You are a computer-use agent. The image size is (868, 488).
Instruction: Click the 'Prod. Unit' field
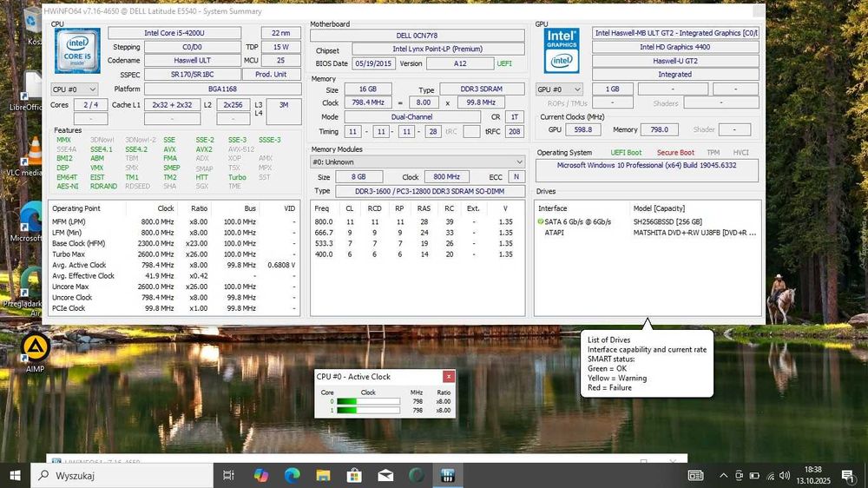(271, 74)
